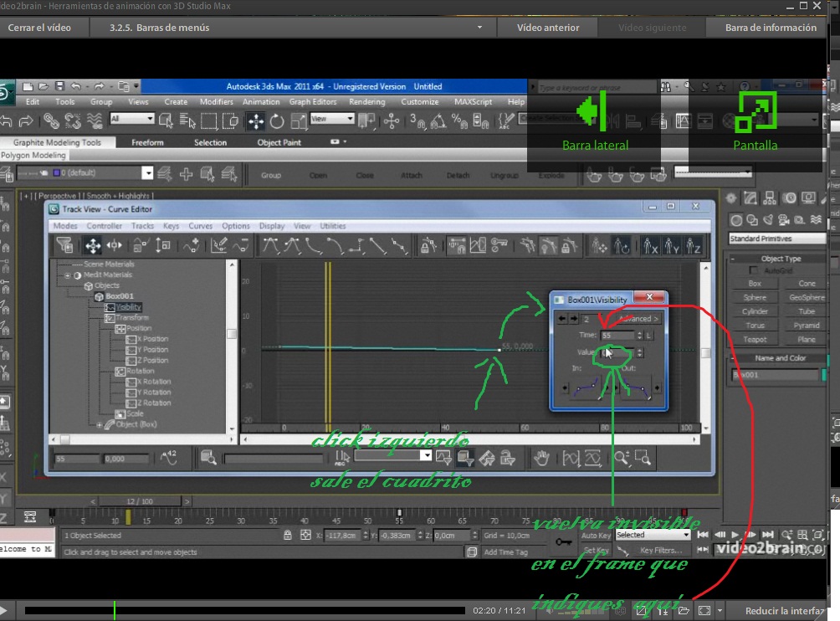
Task: Click the Time field in Visibility dialog
Action: pos(617,336)
